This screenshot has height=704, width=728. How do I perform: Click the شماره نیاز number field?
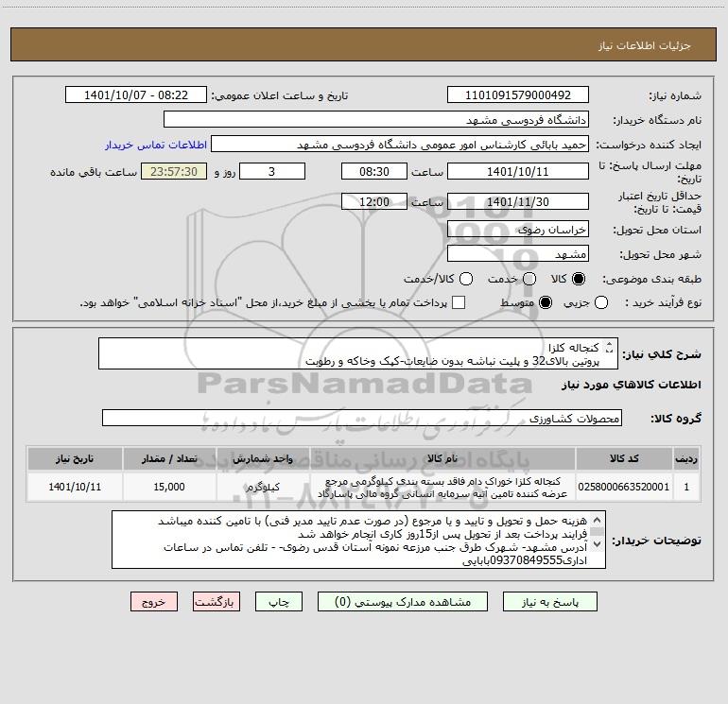click(x=518, y=95)
